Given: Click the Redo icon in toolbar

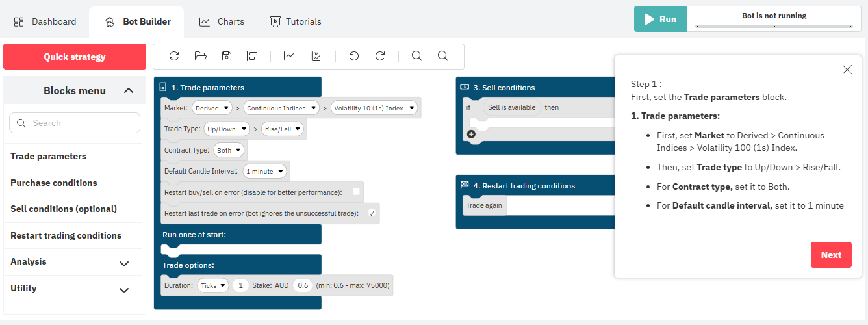Looking at the screenshot, I should click(x=380, y=56).
